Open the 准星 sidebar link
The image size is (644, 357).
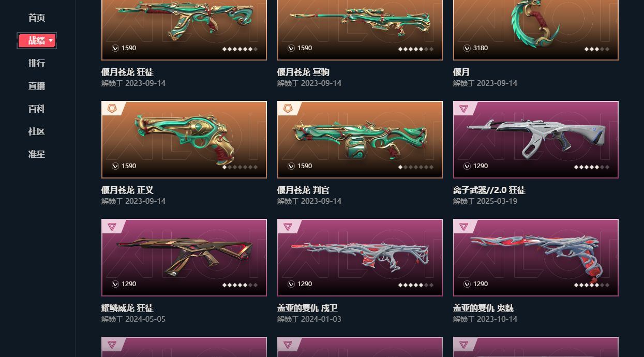37,155
